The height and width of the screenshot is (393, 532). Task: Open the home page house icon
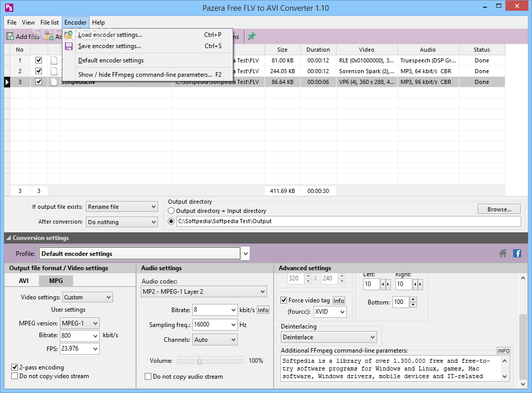503,253
